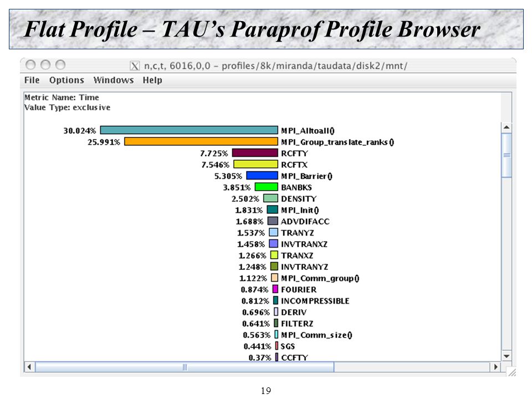Select the BANBKS function label
Viewport: 532px width, 399px height.
coord(296,187)
